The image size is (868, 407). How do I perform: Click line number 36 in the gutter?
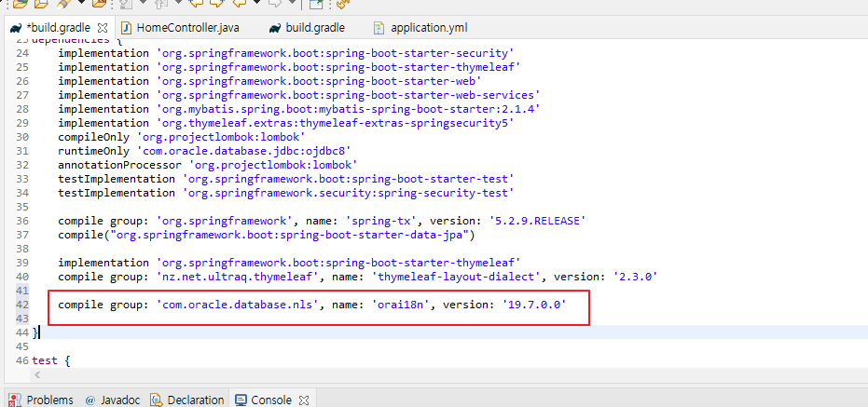22,221
